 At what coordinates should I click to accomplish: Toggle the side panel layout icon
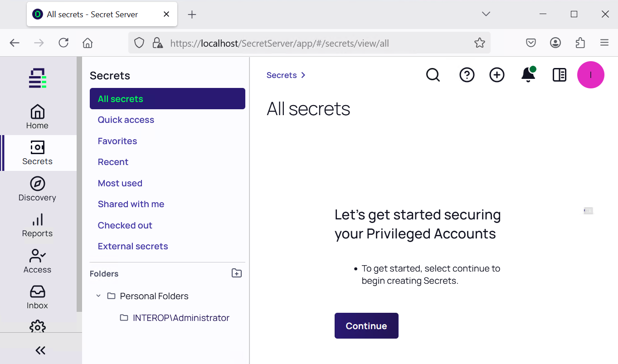[560, 75]
